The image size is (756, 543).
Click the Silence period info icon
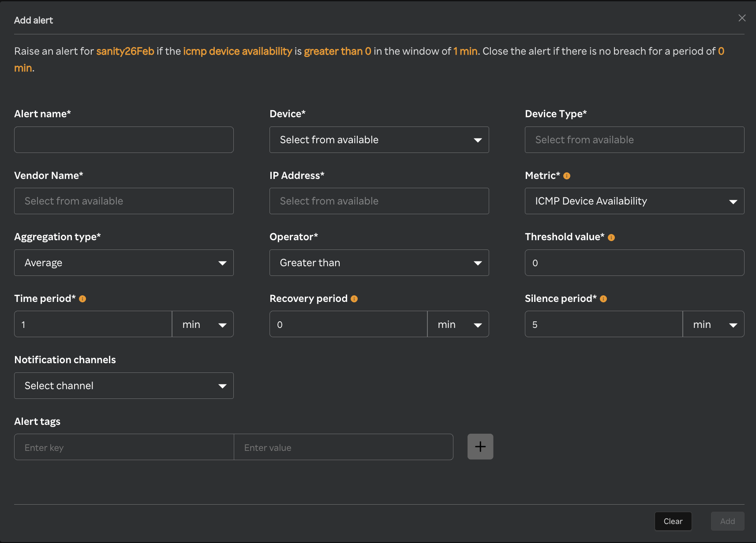click(x=603, y=299)
